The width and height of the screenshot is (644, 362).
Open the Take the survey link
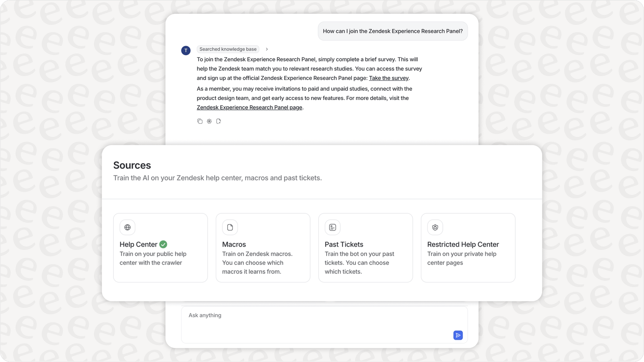(389, 78)
